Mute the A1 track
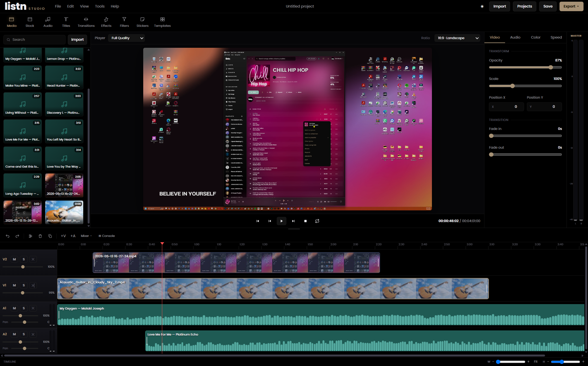588x366 pixels. (x=15, y=308)
